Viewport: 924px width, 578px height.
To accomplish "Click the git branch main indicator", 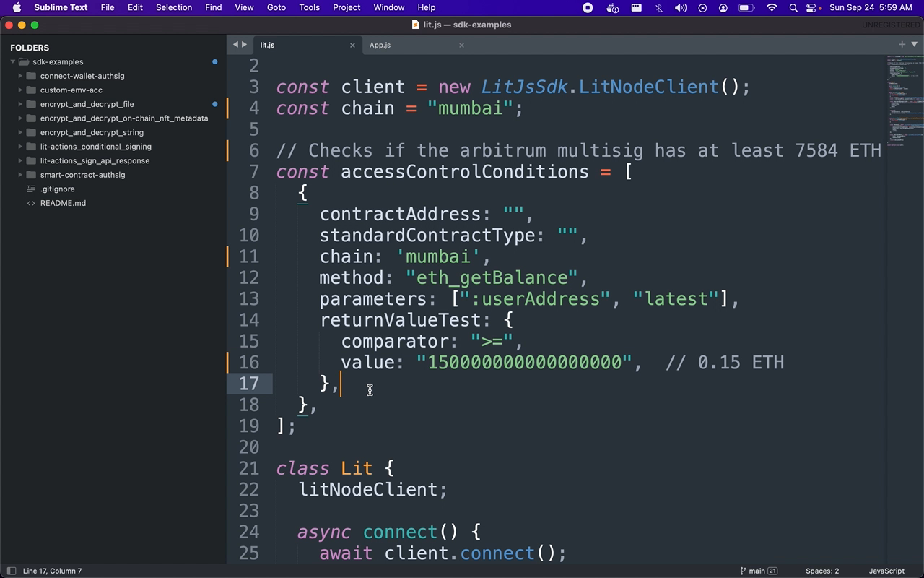I will click(758, 571).
